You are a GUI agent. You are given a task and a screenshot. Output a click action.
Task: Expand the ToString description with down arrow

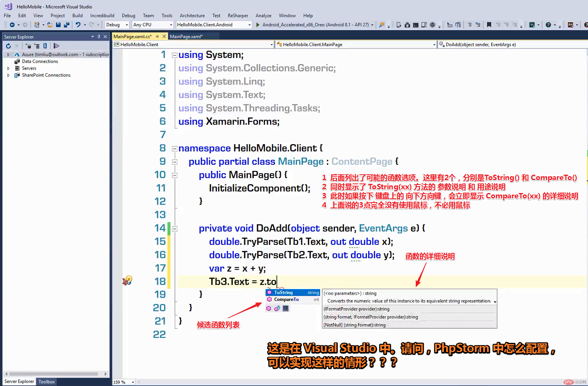tap(495, 302)
